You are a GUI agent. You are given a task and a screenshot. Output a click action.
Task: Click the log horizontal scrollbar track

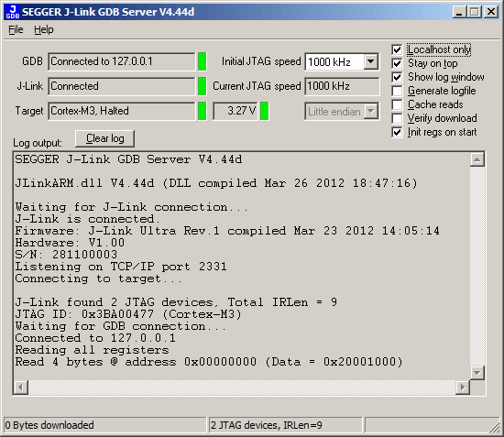click(242, 388)
